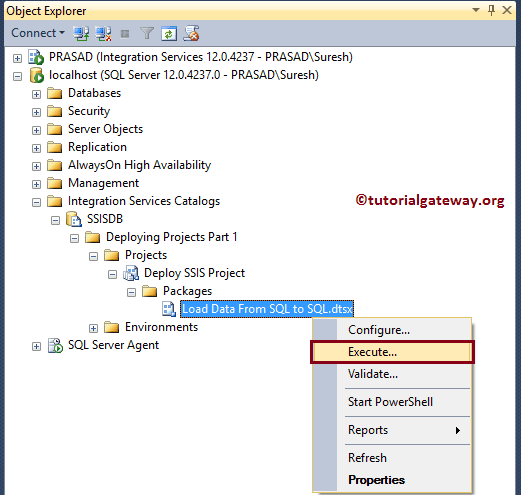Click the Environments folder icon

pos(112,327)
